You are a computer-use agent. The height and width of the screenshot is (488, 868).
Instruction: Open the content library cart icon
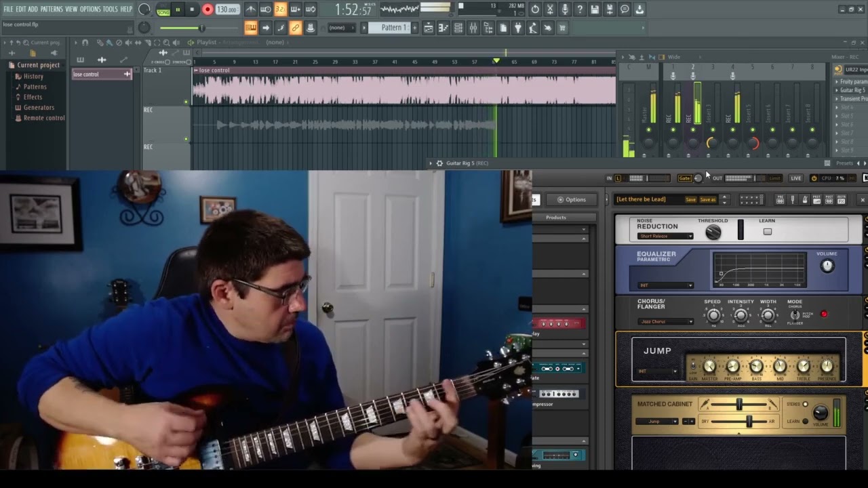coord(563,28)
